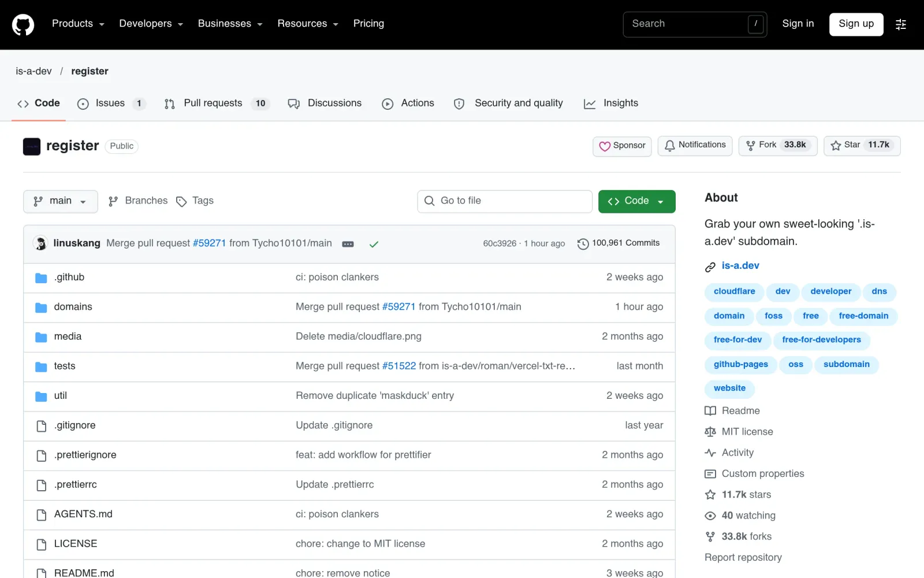View the 40 watching link
Screen dimensions: 924x578
point(740,516)
